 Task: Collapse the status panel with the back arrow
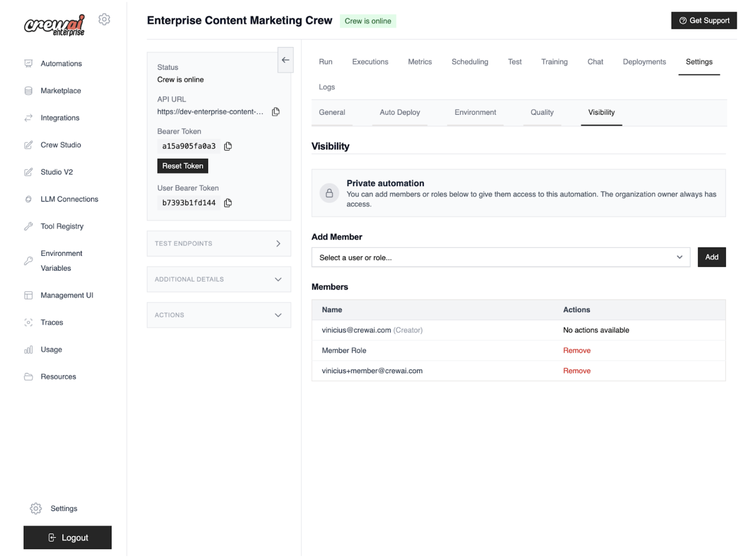coord(286,60)
